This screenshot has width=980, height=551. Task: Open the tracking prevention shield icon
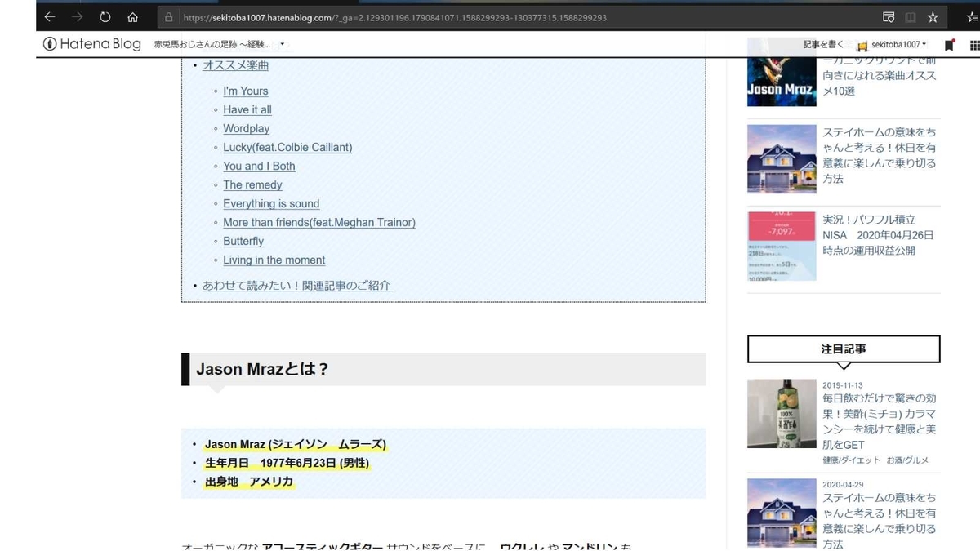click(x=889, y=17)
